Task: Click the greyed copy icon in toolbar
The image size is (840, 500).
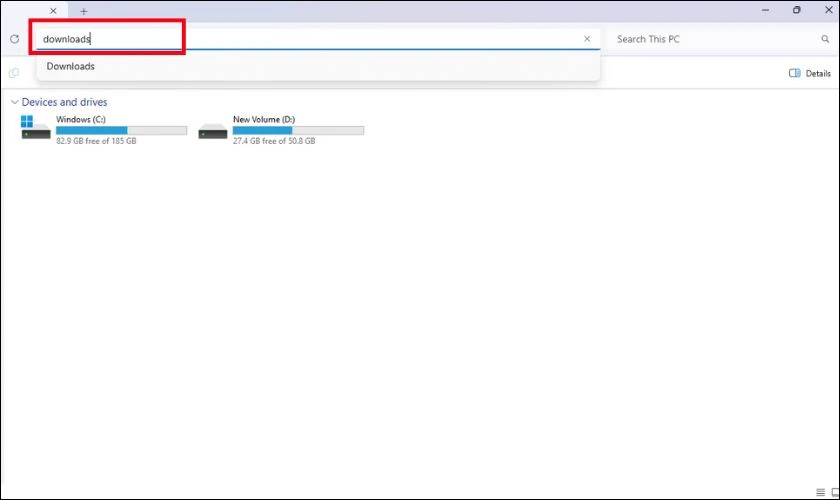Action: point(14,73)
